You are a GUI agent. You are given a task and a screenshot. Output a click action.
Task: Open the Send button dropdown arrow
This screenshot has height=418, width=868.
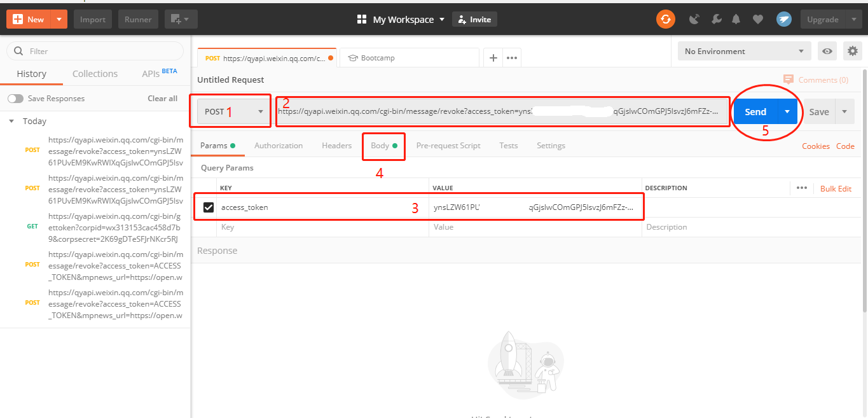pyautogui.click(x=787, y=111)
